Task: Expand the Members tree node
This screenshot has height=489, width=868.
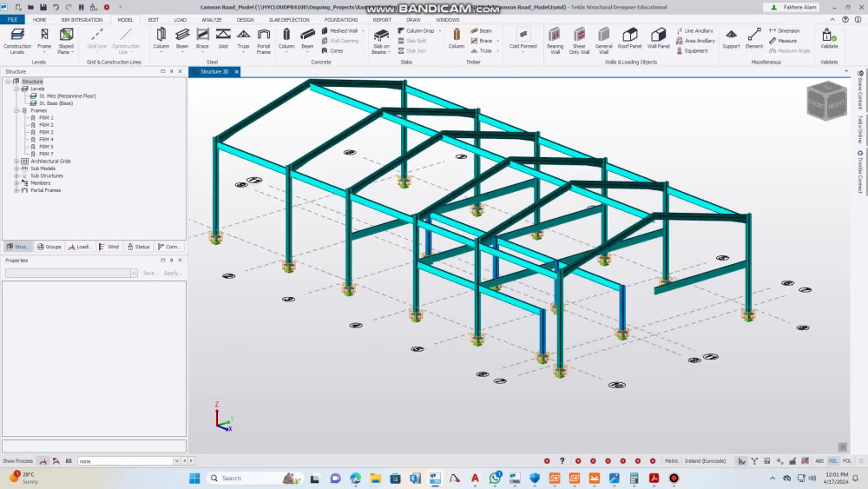Action: (x=16, y=182)
